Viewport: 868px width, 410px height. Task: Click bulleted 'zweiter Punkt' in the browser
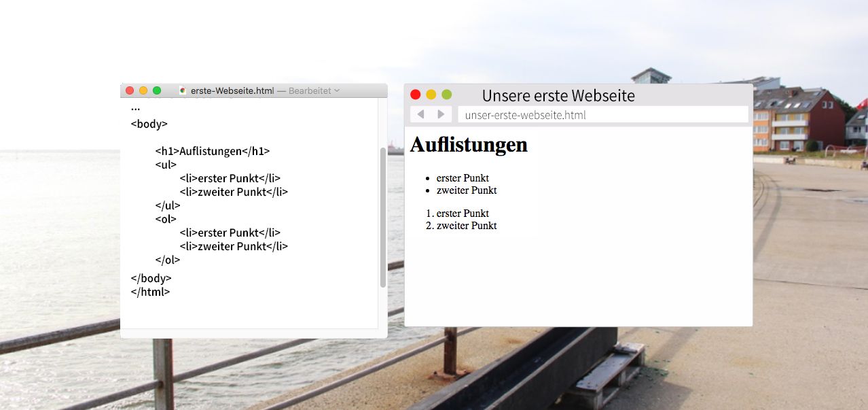coord(467,190)
